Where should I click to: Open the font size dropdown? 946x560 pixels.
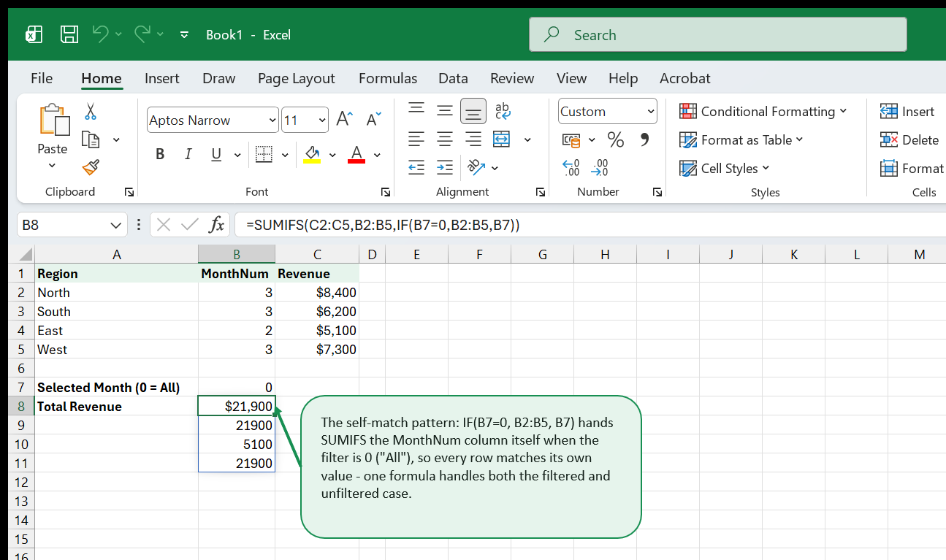point(323,120)
